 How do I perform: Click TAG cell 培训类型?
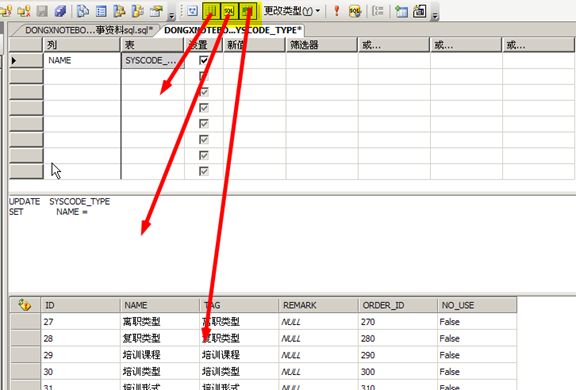(239, 372)
